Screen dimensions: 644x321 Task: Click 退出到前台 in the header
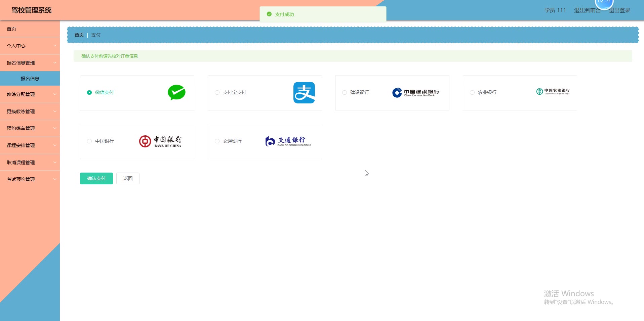587,10
